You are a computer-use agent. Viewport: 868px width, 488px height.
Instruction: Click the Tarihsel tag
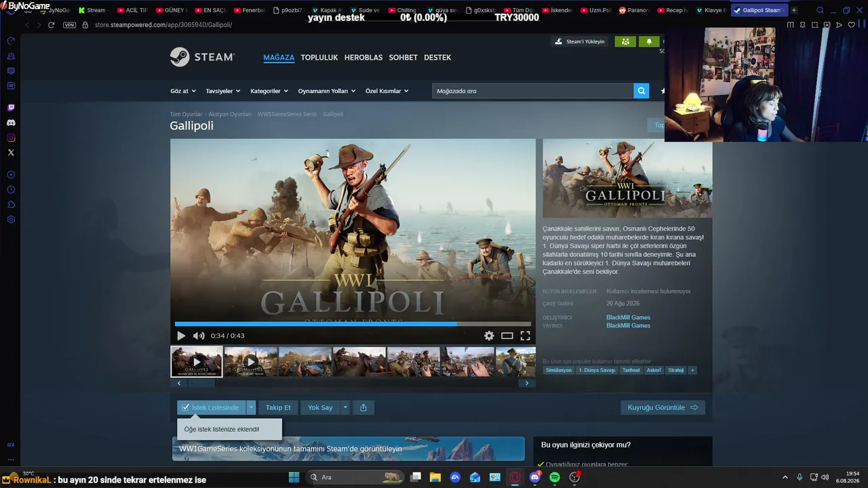631,370
